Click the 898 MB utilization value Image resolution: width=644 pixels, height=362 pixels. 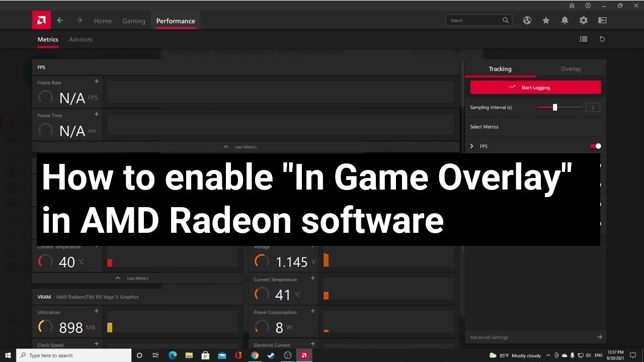point(71,328)
